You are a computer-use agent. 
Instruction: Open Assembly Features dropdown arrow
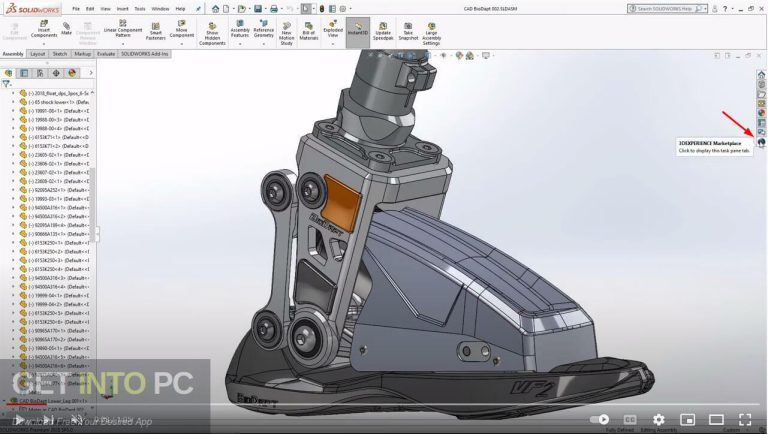(240, 44)
